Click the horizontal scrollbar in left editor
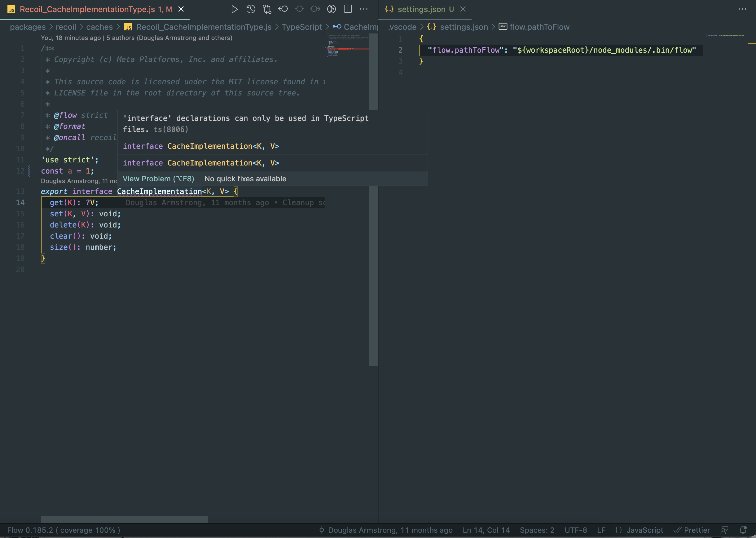This screenshot has width=756, height=538. point(124,519)
